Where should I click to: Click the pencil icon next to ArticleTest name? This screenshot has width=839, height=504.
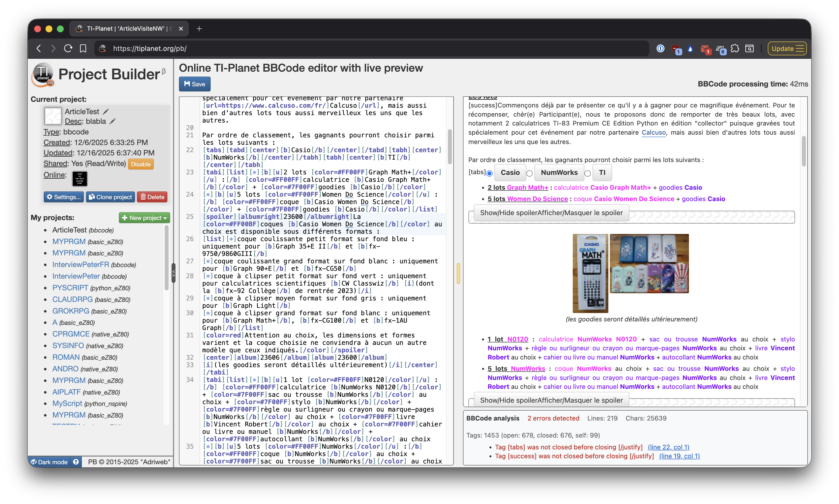click(x=106, y=112)
